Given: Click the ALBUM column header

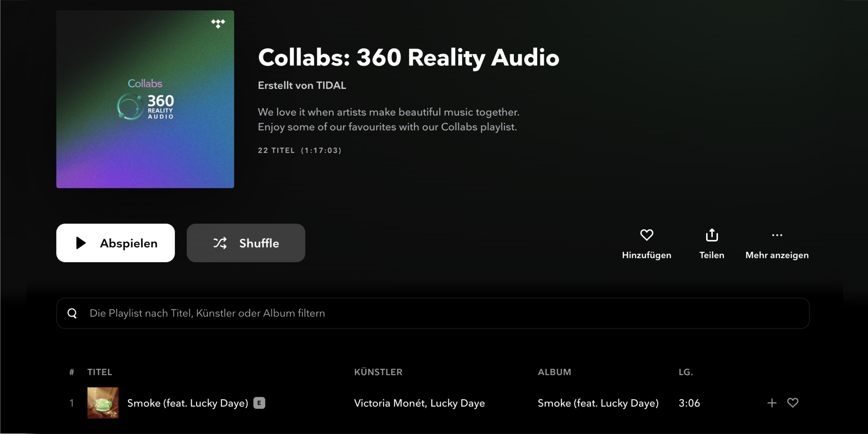Looking at the screenshot, I should click(554, 372).
